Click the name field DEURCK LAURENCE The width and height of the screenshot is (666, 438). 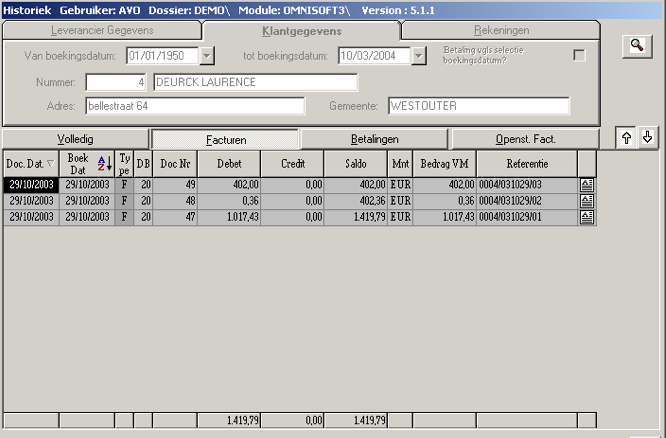(x=255, y=82)
